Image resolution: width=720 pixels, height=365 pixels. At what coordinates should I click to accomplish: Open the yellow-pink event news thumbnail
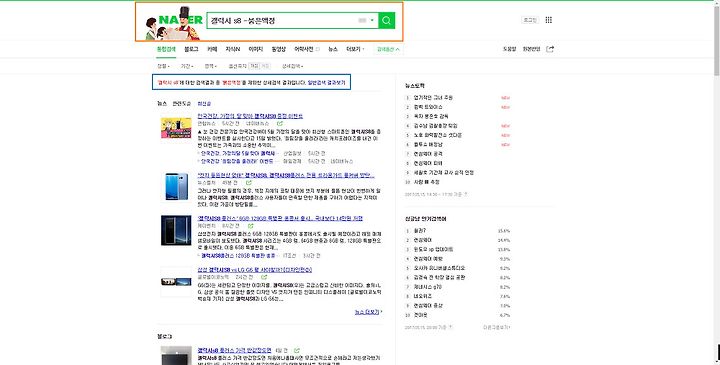click(x=176, y=128)
